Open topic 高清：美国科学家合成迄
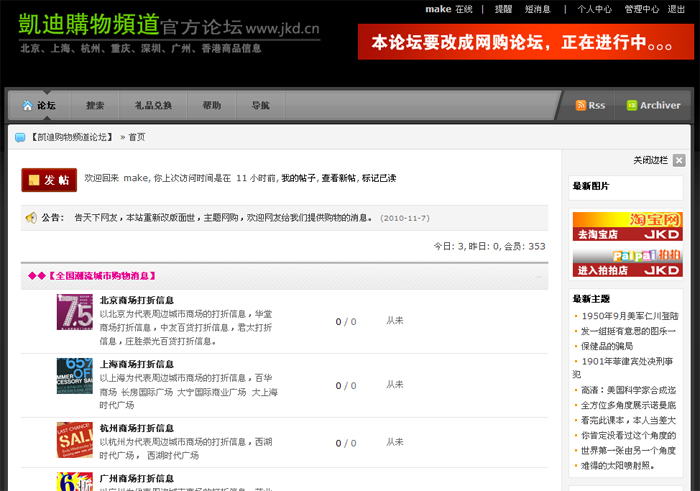The width and height of the screenshot is (700, 491). point(628,390)
